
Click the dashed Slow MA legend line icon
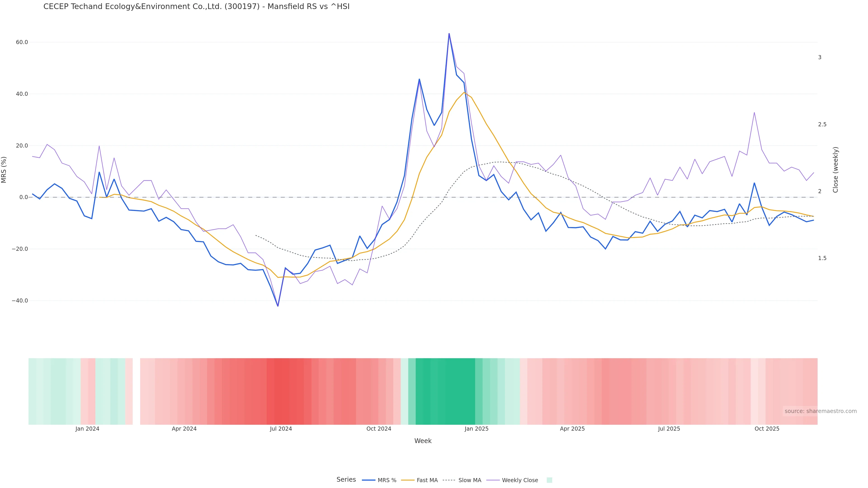coord(449,480)
